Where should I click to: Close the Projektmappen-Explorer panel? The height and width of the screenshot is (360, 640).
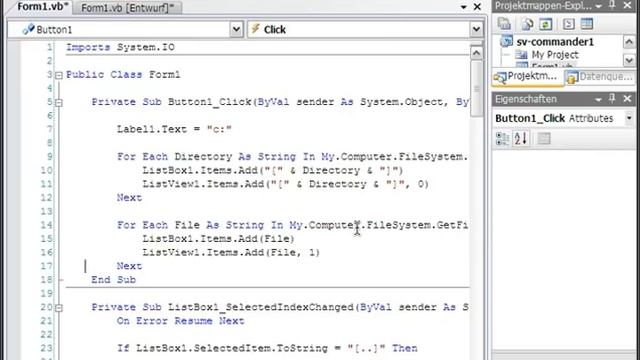tap(627, 5)
